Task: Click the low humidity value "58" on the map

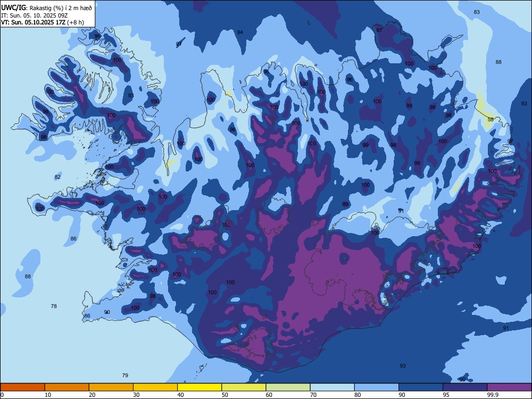Action: [x=491, y=119]
